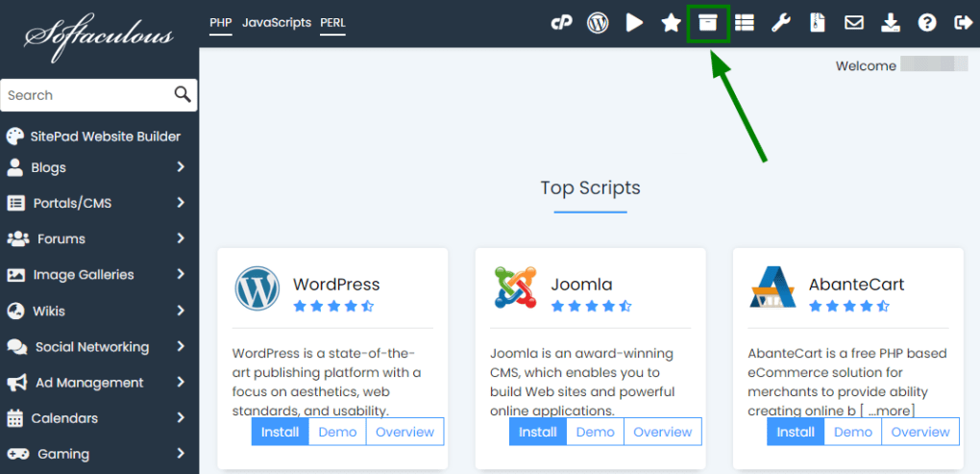The width and height of the screenshot is (980, 474).
Task: Open the Joomla Overview
Action: point(663,432)
